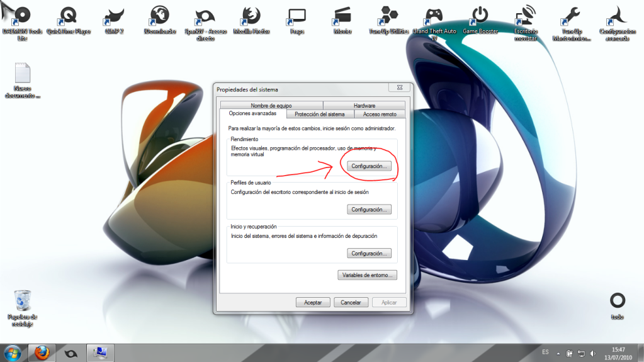Select the Acceso remoto tab
The height and width of the screenshot is (362, 644).
(x=380, y=115)
